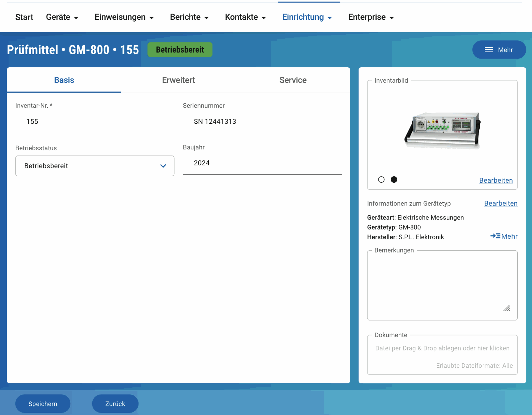Screen dimensions: 532x415
Task: Select the first empty image indicator dot
Action: click(381, 180)
